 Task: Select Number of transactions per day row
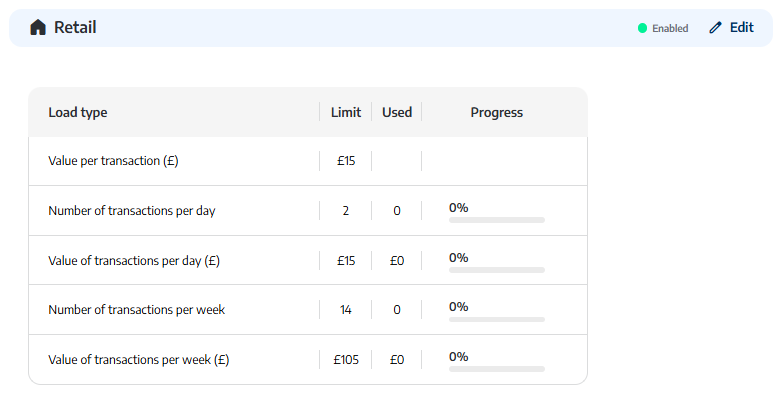308,210
